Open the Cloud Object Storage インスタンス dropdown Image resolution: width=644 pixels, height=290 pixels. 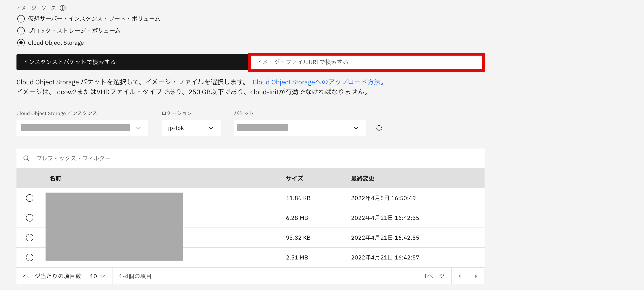tap(138, 128)
